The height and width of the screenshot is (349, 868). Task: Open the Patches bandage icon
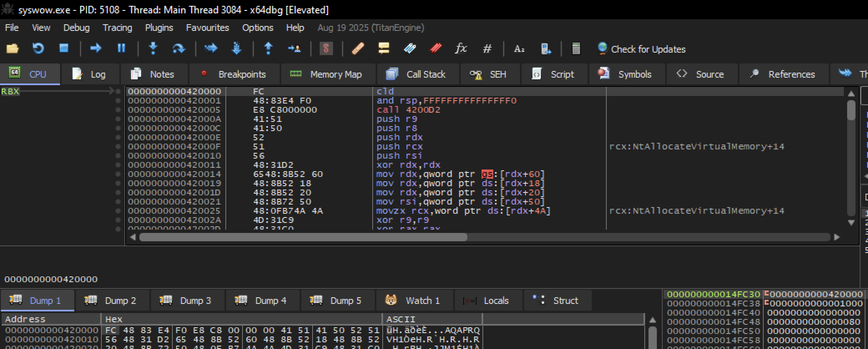358,49
